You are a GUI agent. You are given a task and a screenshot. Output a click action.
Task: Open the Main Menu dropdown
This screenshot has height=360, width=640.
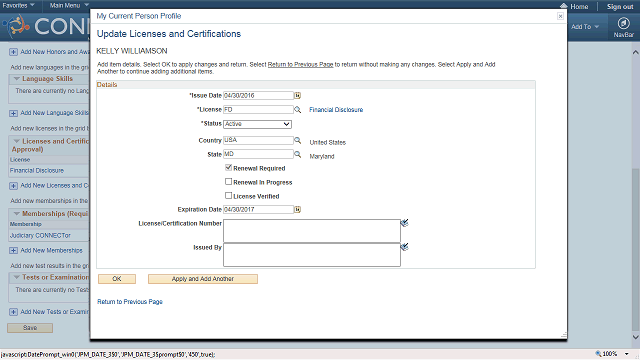pos(69,5)
